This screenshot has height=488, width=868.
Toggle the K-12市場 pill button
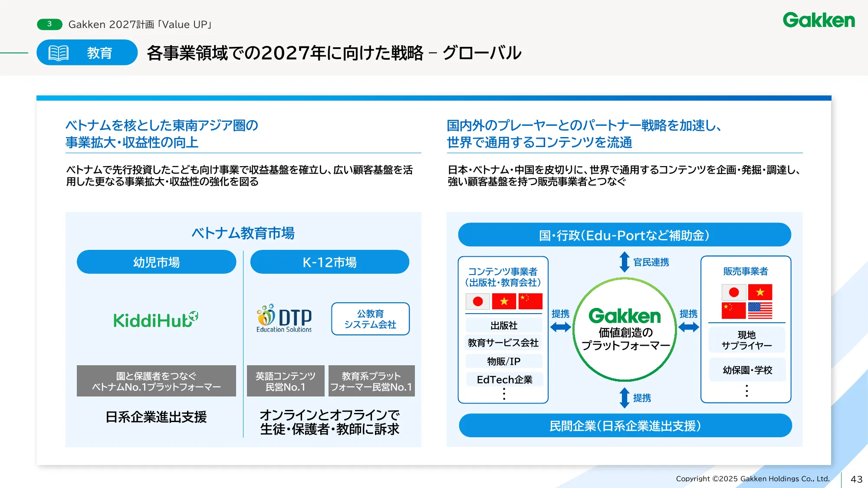pyautogui.click(x=330, y=262)
